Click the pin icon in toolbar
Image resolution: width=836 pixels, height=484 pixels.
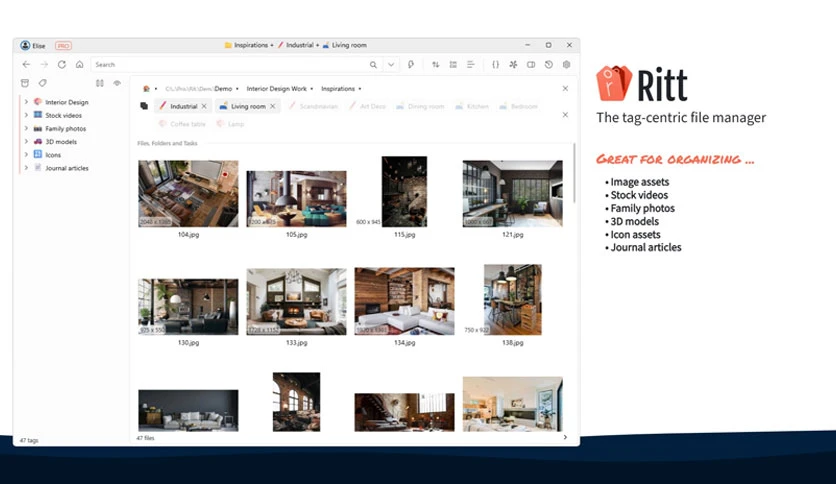coord(411,64)
